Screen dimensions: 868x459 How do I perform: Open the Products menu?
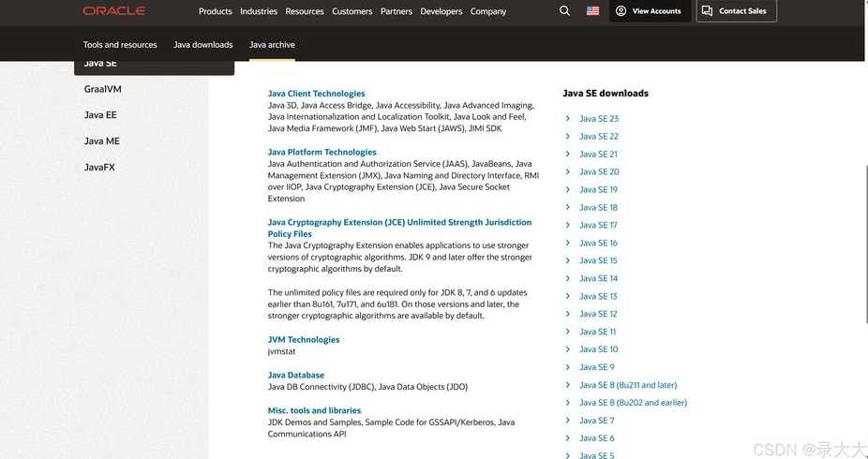[216, 11]
